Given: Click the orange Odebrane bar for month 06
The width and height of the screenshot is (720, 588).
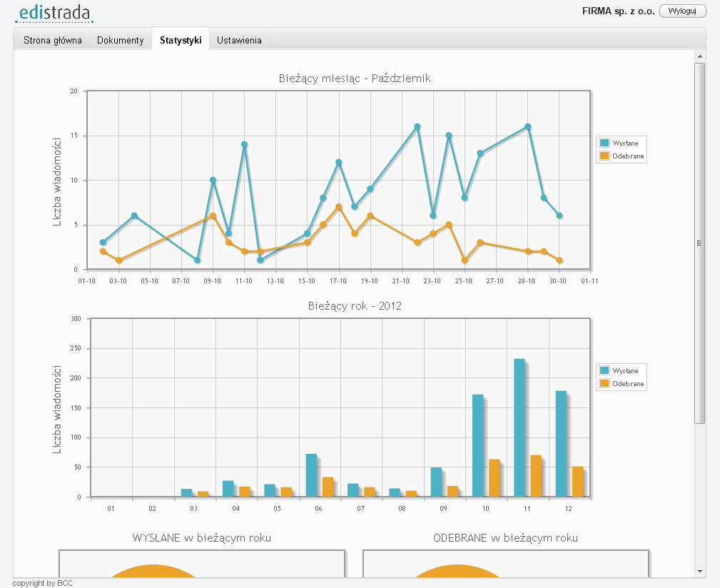Looking at the screenshot, I should 328,487.
